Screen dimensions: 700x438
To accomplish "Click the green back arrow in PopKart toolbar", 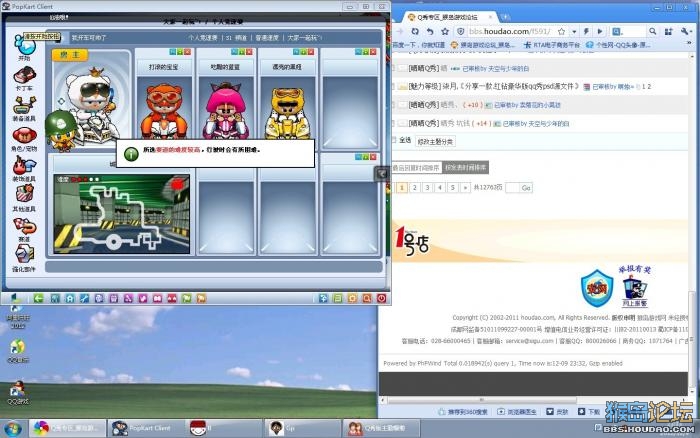I will (39, 298).
